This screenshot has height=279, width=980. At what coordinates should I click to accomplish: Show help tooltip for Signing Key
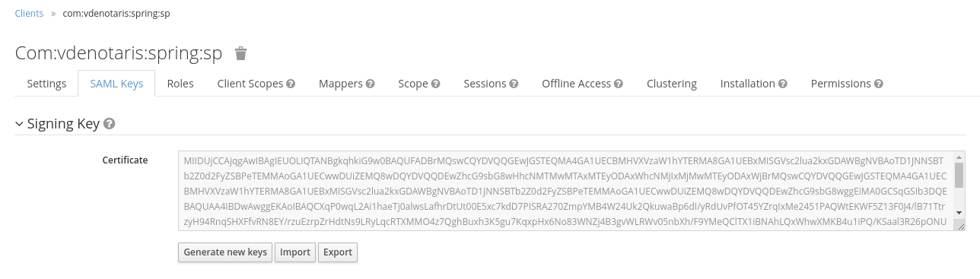pyautogui.click(x=110, y=124)
